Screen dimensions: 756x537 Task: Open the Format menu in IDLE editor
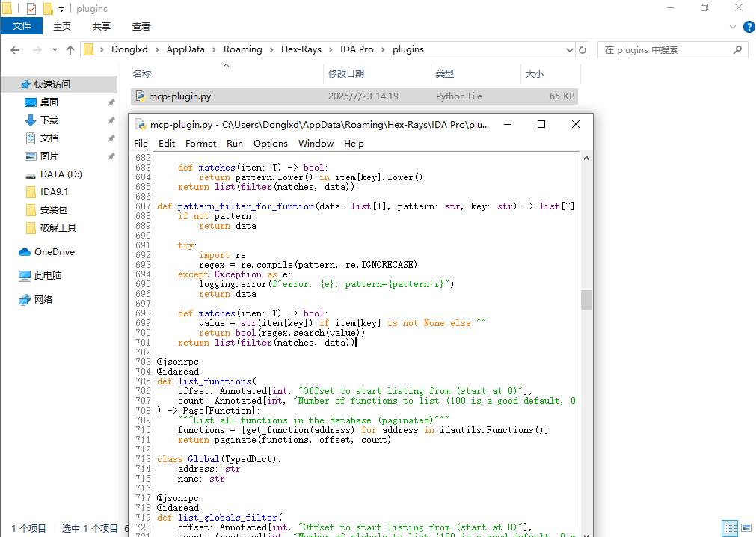click(x=200, y=143)
